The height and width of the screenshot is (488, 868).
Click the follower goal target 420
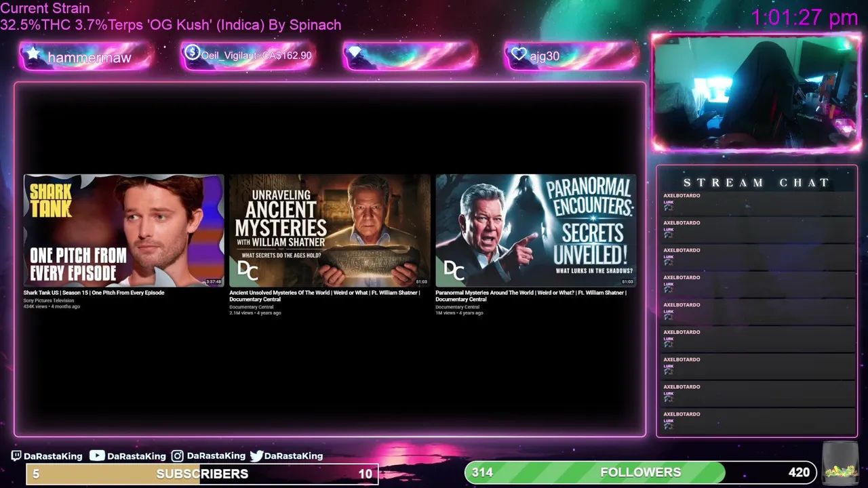[x=799, y=472]
